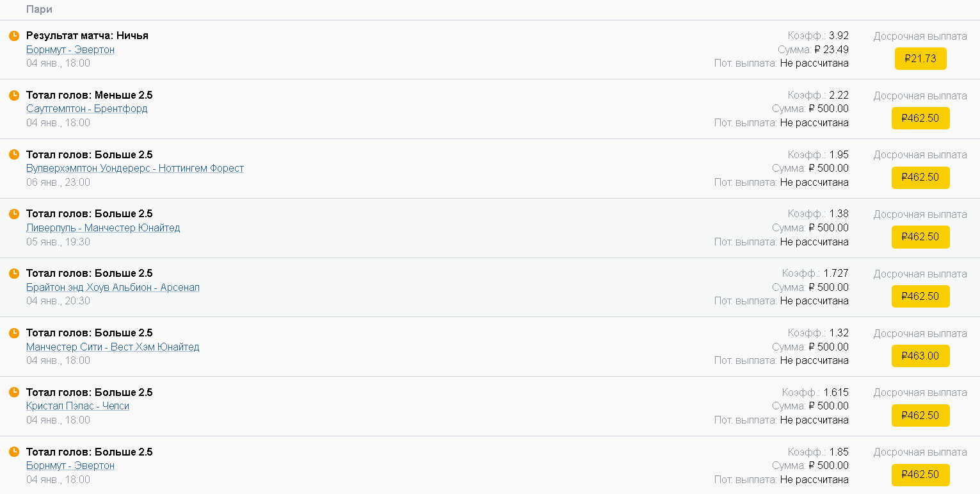This screenshot has width=980, height=494.
Task: Open Ливерпуль - Манчестер Юнайтед match link
Action: [103, 227]
